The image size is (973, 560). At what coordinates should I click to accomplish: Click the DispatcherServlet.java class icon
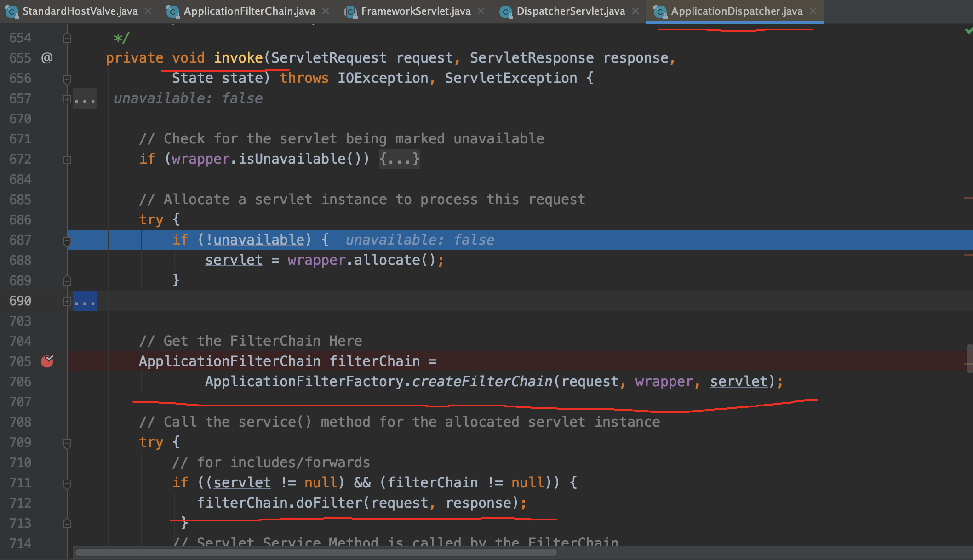tap(506, 11)
